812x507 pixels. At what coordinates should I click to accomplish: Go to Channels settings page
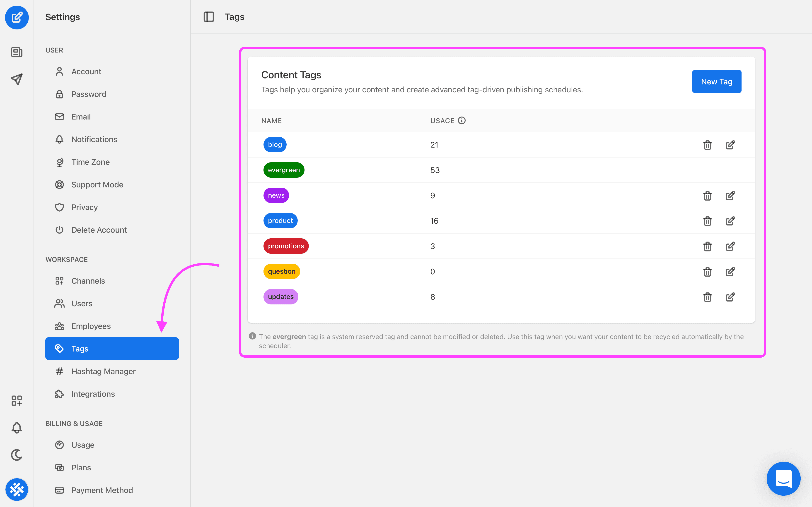tap(88, 281)
